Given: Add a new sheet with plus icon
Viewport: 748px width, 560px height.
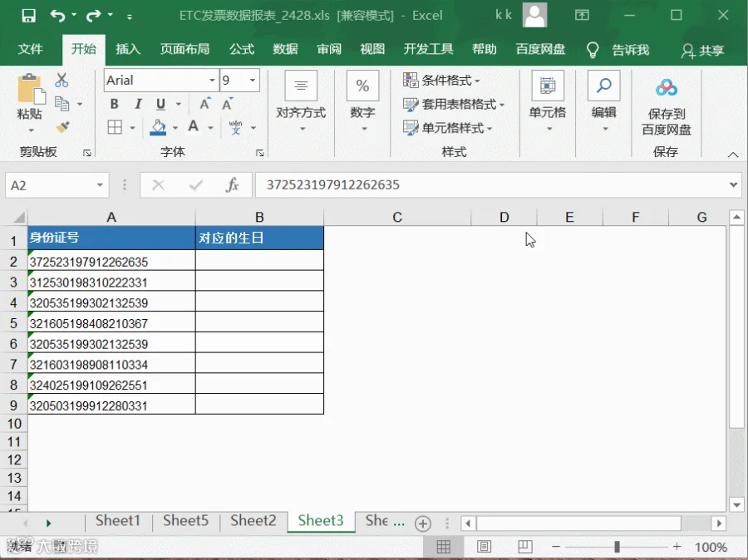Looking at the screenshot, I should coord(423,523).
